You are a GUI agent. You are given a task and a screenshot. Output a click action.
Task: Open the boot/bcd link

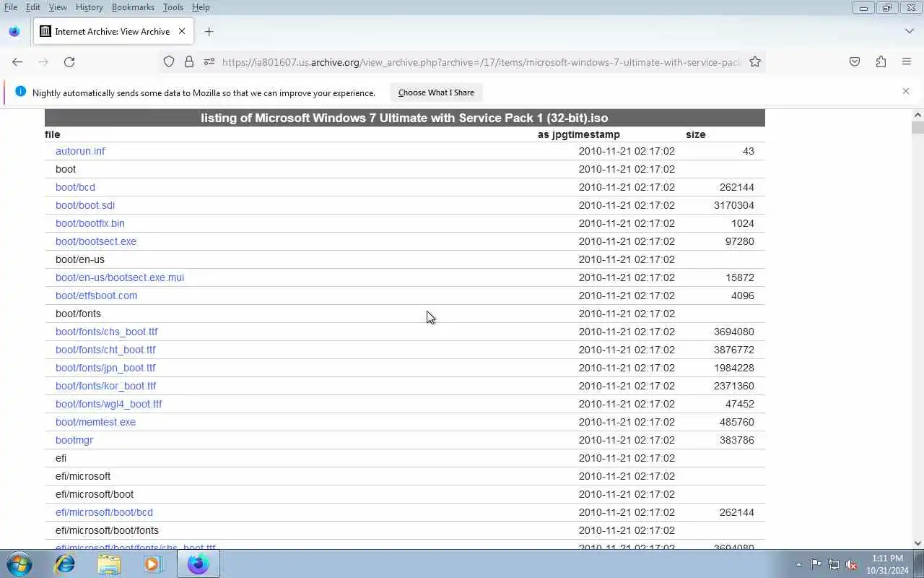click(75, 187)
